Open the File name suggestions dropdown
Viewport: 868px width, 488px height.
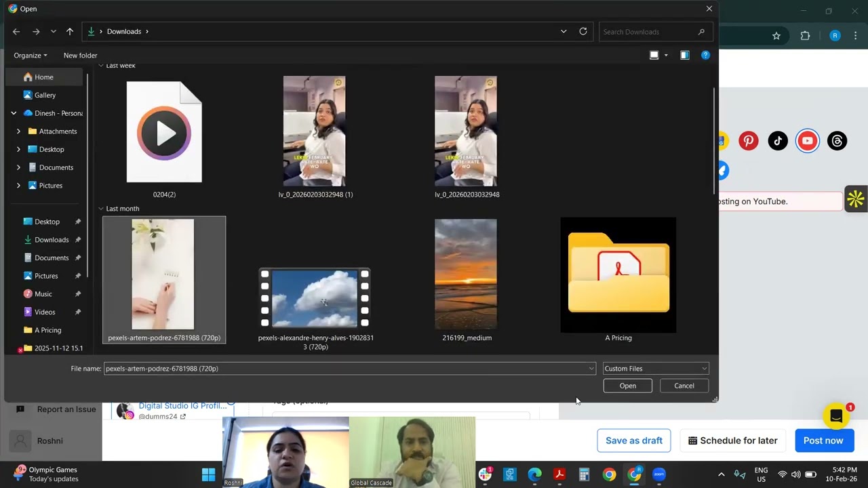pyautogui.click(x=591, y=369)
